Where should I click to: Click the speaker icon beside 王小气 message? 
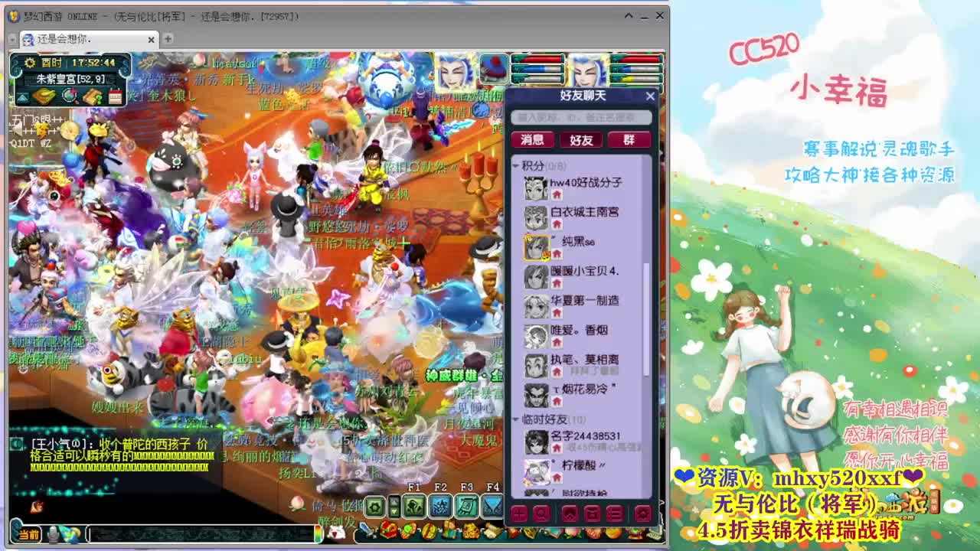pos(17,443)
